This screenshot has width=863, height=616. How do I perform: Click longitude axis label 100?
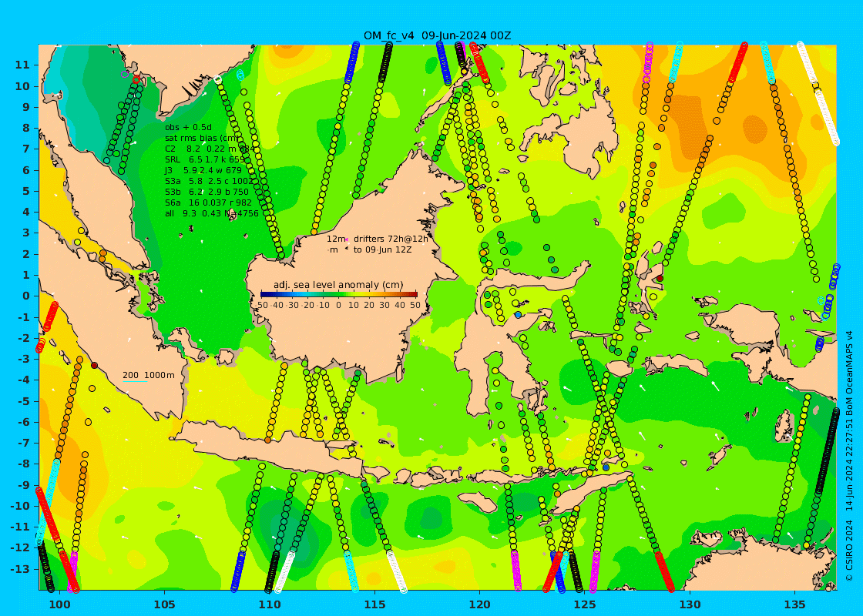(x=59, y=604)
